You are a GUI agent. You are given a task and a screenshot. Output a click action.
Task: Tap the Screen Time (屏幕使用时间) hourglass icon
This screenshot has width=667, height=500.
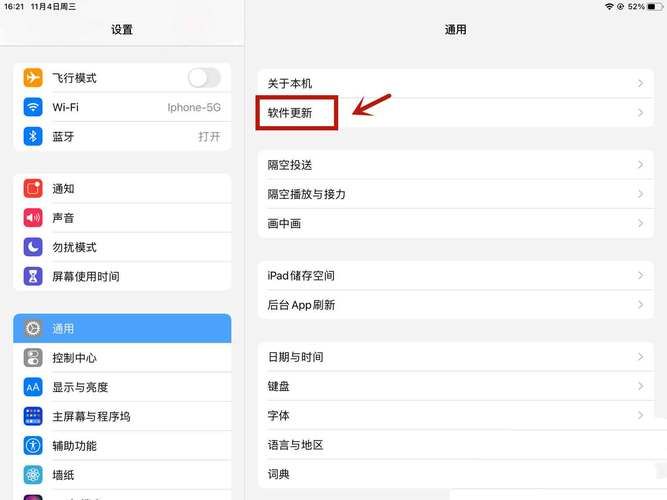point(33,276)
